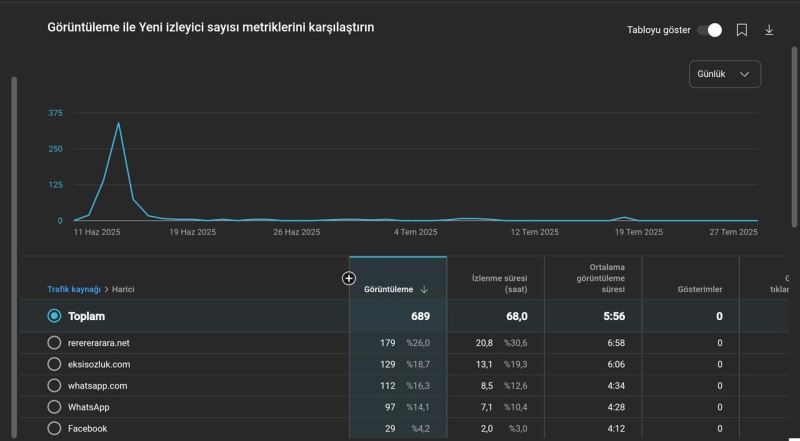Select the Toplam radio button
Viewport: 800px width, 441px height.
[54, 316]
